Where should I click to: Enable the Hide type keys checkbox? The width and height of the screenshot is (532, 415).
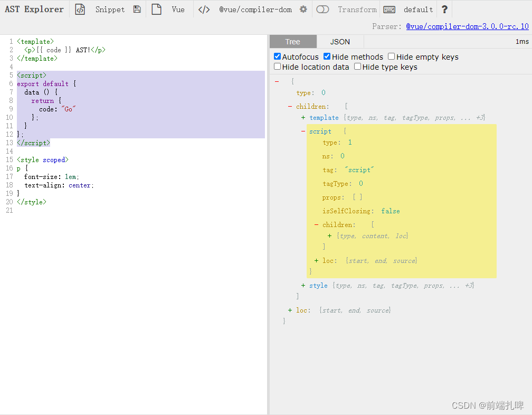point(358,67)
